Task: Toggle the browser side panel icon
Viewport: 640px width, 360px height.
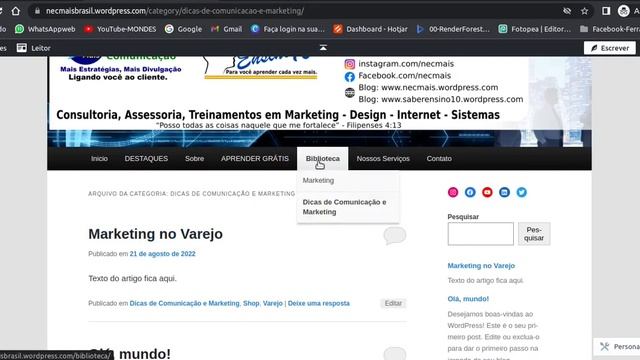Action: 606,11
